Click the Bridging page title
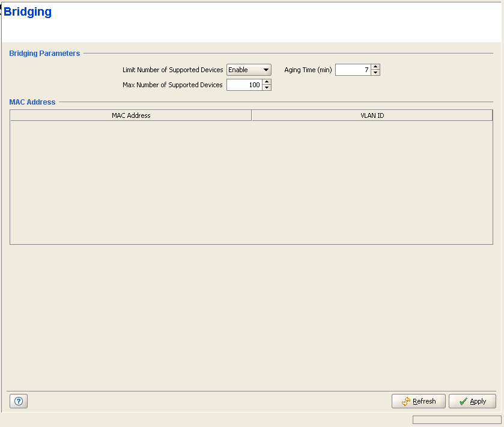Viewport: 504px width, 427px height. pos(28,12)
